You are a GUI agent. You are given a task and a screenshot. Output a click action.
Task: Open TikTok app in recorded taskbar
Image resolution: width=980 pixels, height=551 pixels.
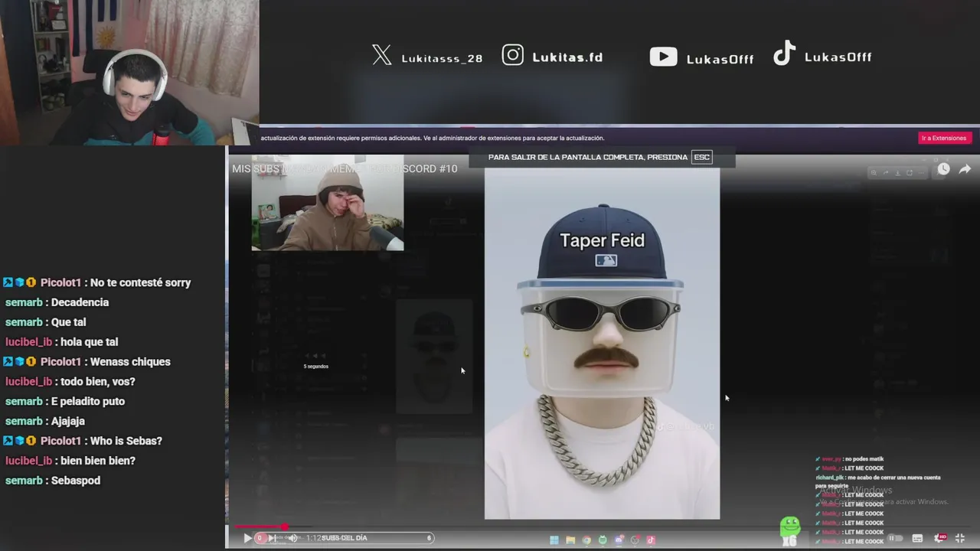click(x=651, y=540)
